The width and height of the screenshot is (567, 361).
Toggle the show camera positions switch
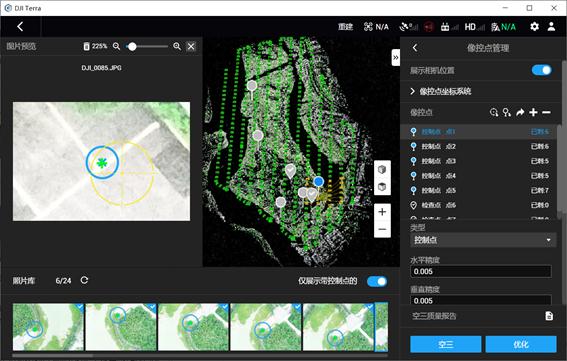point(542,70)
